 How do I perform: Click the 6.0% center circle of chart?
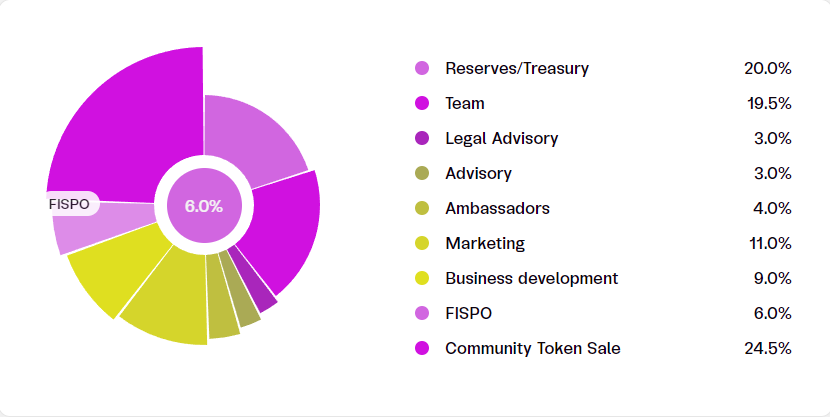point(203,206)
